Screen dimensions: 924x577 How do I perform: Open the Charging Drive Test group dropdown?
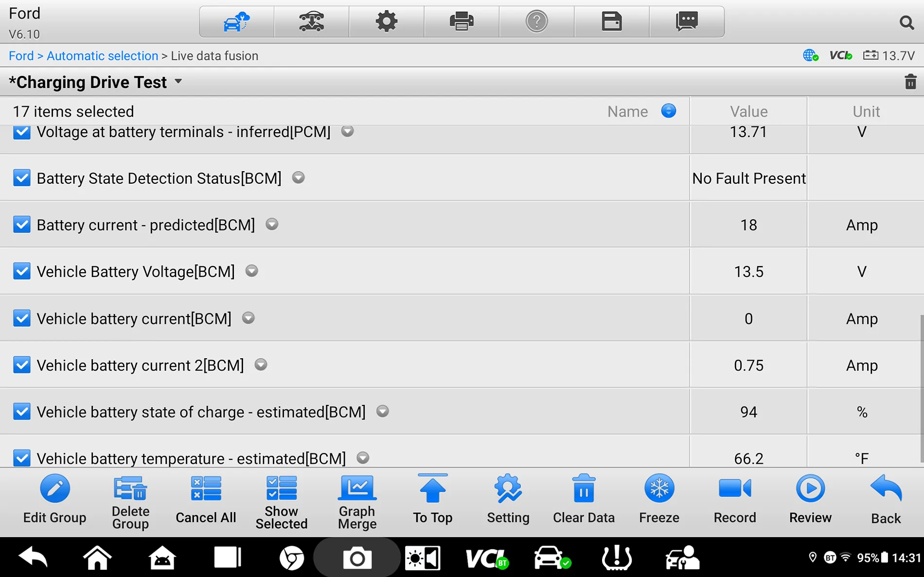click(x=178, y=82)
